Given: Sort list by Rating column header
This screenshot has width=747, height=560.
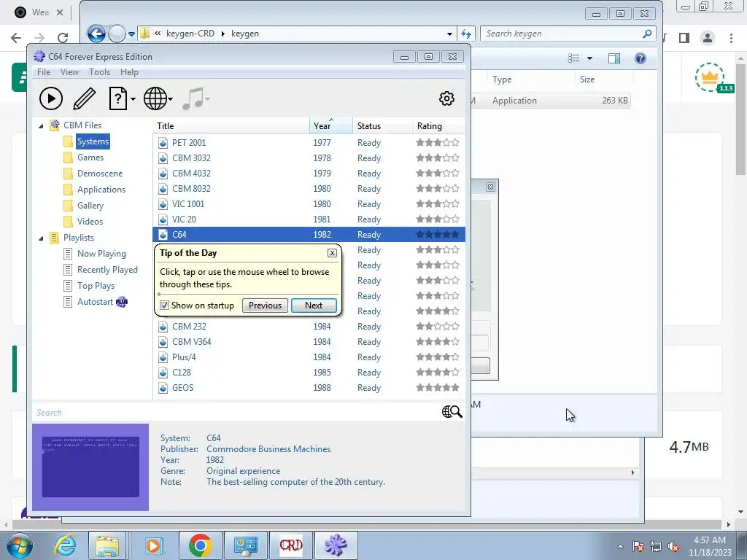Looking at the screenshot, I should click(x=438, y=125).
